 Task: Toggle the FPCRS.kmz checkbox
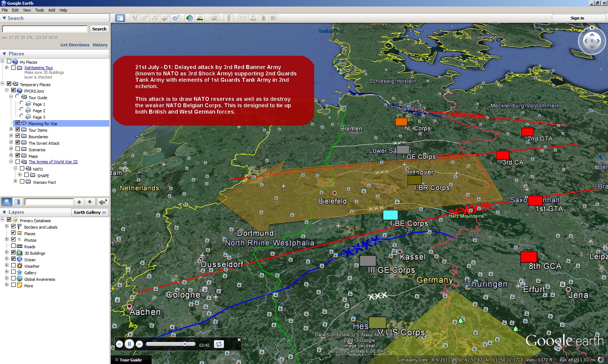[x=13, y=90]
